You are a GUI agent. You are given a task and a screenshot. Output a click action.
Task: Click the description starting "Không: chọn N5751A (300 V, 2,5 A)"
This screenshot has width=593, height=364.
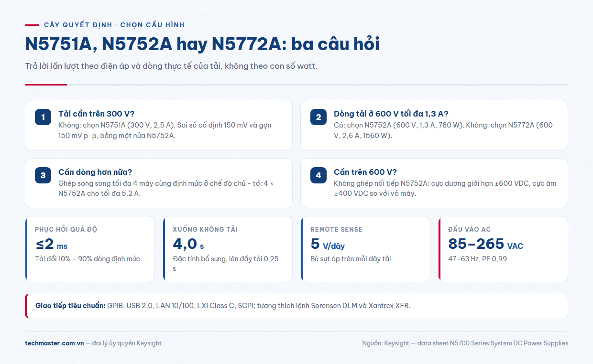coord(165,130)
